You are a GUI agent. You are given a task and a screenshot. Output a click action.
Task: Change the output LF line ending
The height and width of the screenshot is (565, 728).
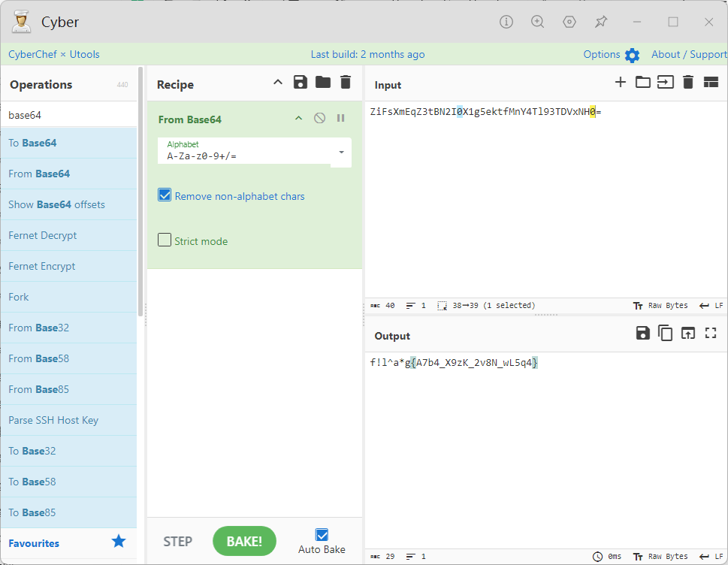pyautogui.click(x=711, y=556)
